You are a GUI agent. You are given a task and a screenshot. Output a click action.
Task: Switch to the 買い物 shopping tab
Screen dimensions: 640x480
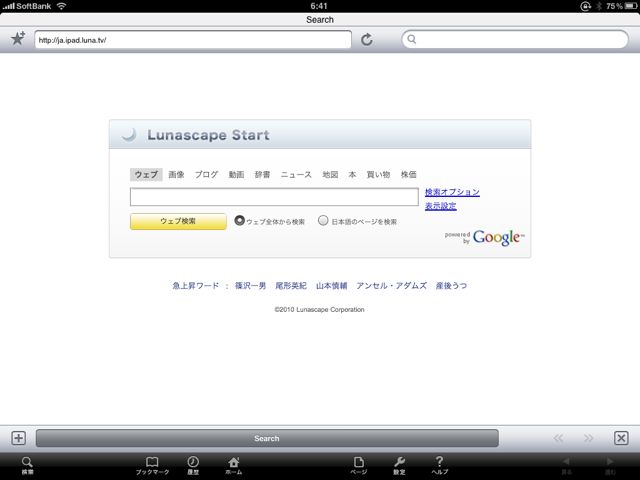(x=378, y=175)
